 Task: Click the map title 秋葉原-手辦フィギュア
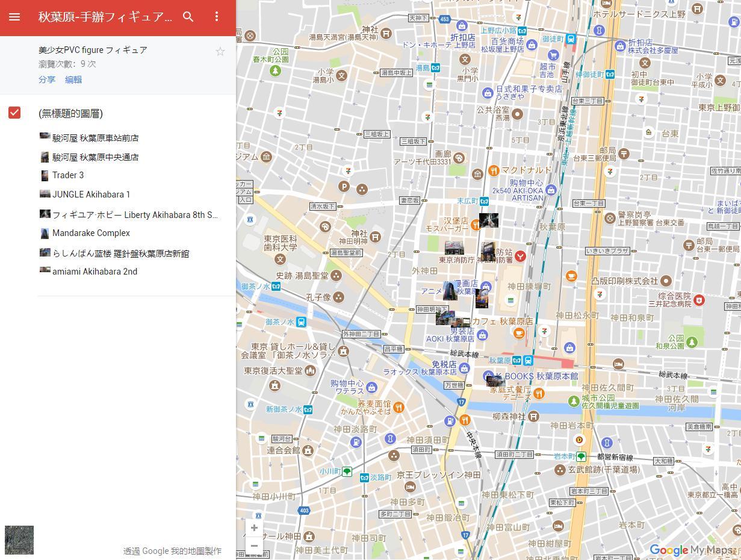click(105, 17)
